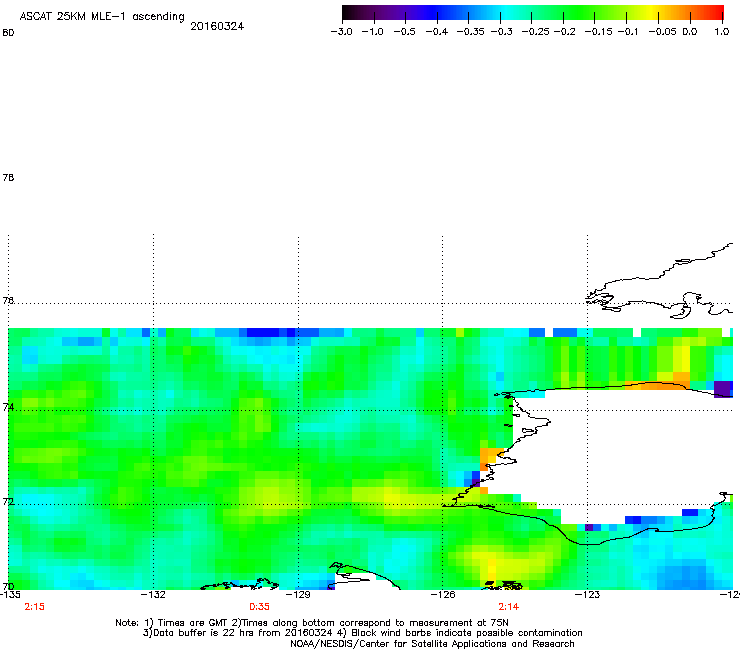Click the -0.2 colorbar label
The image size is (740, 650).
pyautogui.click(x=564, y=32)
